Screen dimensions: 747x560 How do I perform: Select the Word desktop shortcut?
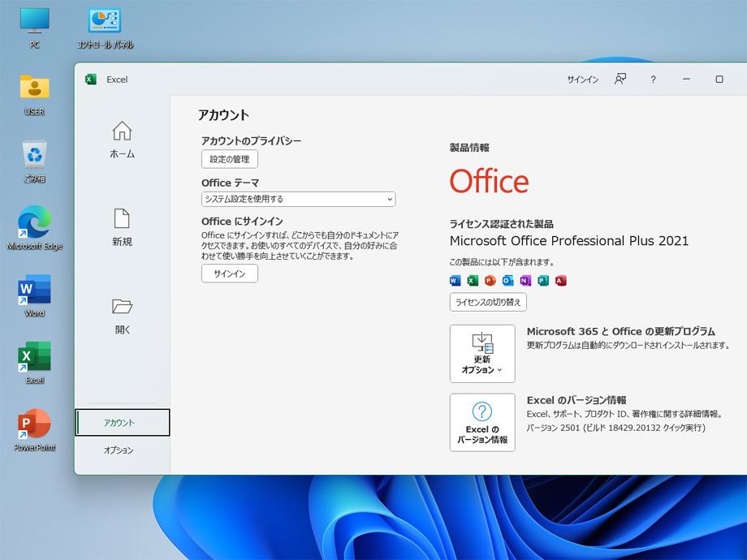34,295
